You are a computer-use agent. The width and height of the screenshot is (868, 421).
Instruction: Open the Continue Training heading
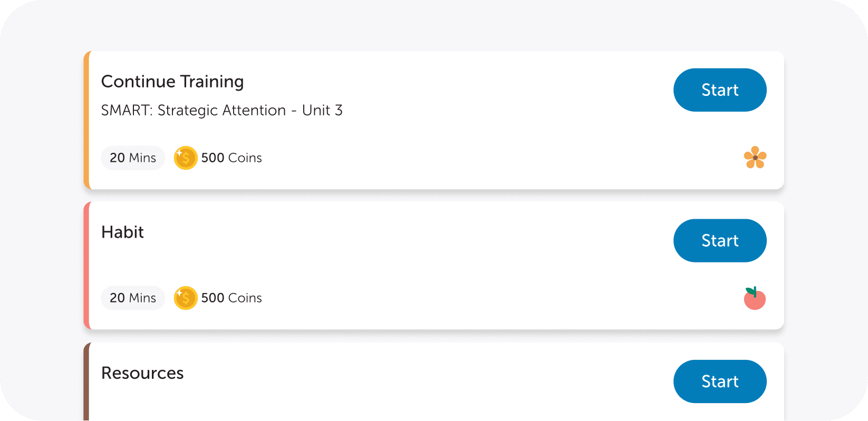click(x=172, y=82)
